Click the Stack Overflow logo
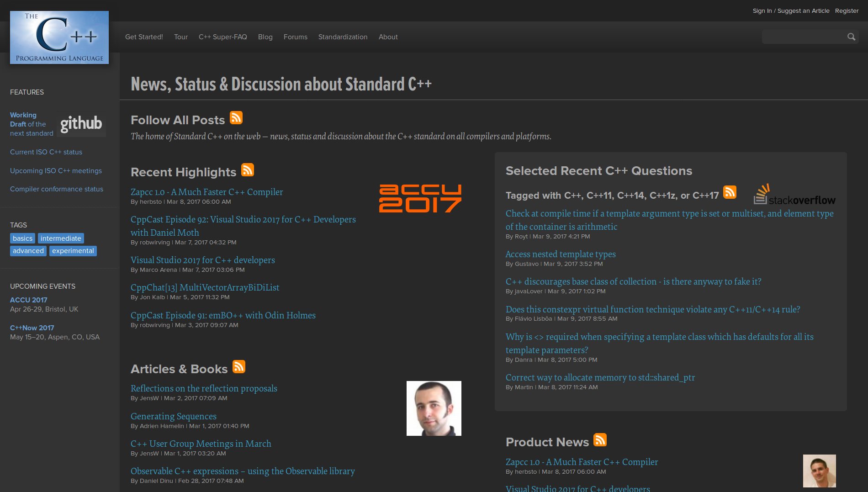The image size is (868, 492). [794, 194]
